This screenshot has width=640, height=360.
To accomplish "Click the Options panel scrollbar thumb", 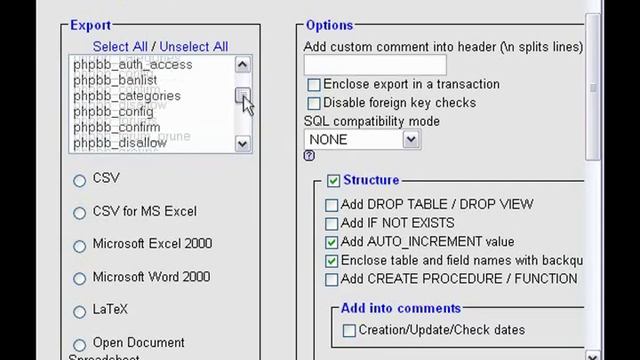I will (x=593, y=88).
